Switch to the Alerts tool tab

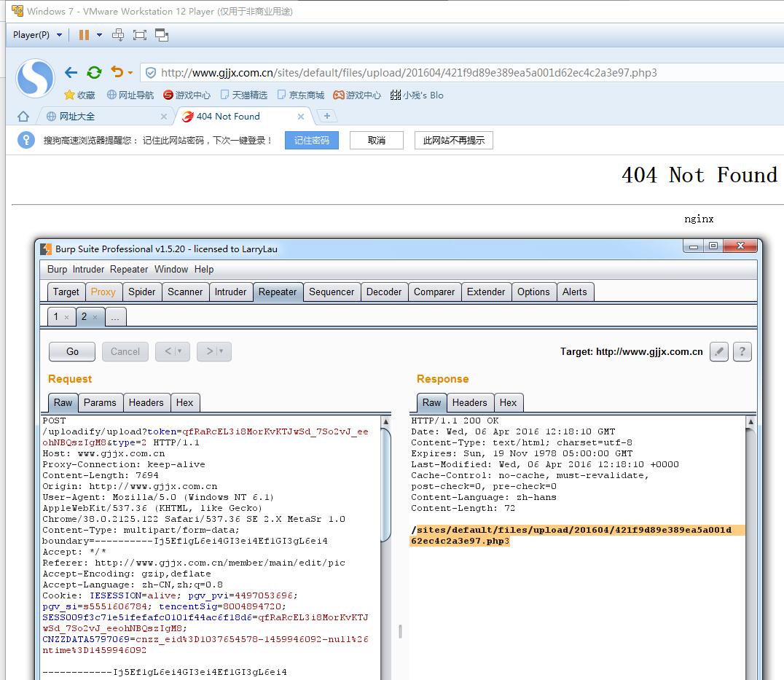(574, 292)
